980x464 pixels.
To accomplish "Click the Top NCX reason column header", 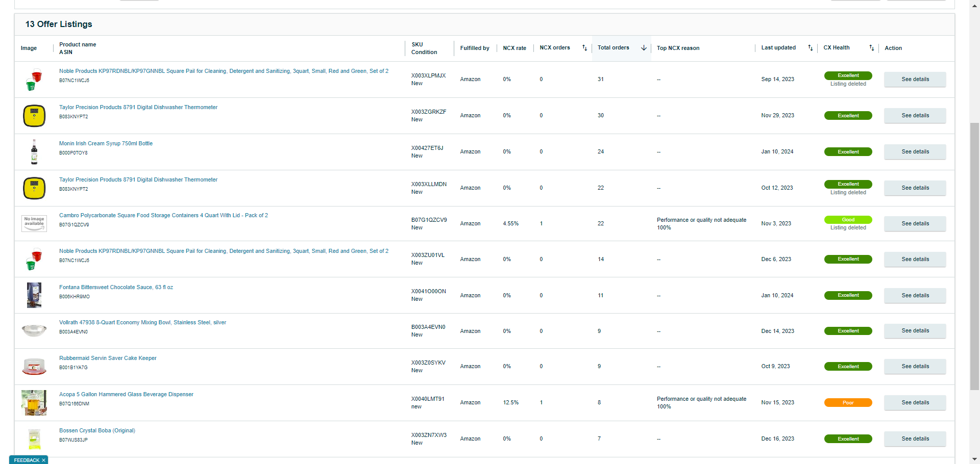I will click(678, 48).
